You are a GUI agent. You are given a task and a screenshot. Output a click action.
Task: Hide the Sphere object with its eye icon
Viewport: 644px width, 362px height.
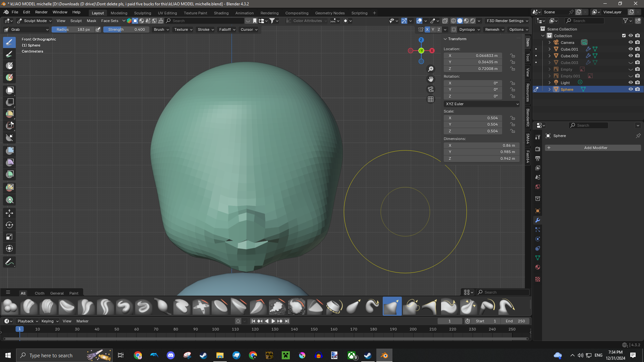(x=631, y=89)
